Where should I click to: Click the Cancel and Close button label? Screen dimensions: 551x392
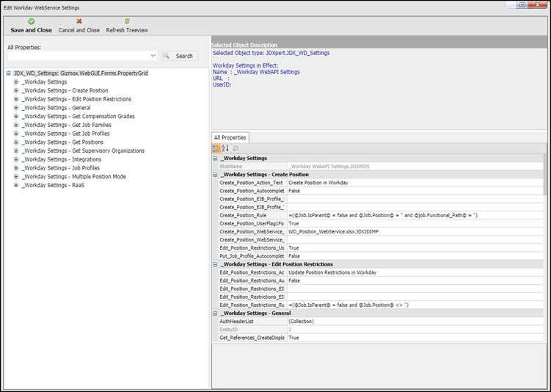[79, 30]
